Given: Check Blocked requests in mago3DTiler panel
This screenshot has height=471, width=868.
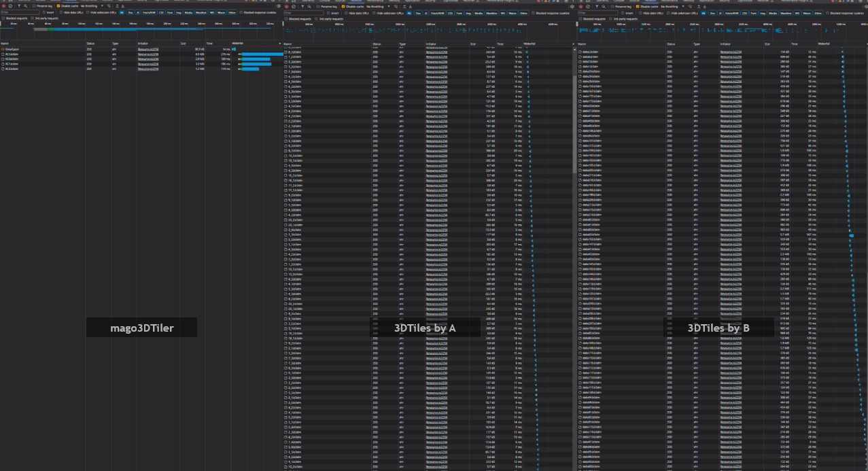Looking at the screenshot, I should 3,18.
